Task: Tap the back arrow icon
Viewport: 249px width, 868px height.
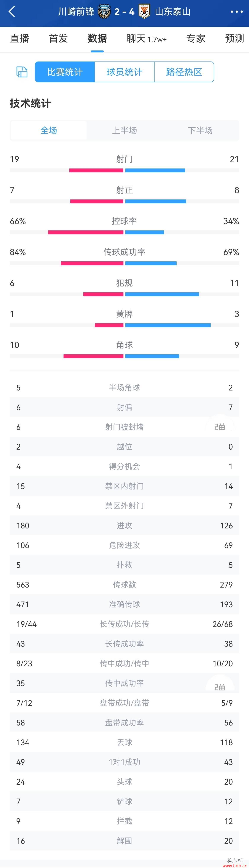Action: tap(12, 12)
